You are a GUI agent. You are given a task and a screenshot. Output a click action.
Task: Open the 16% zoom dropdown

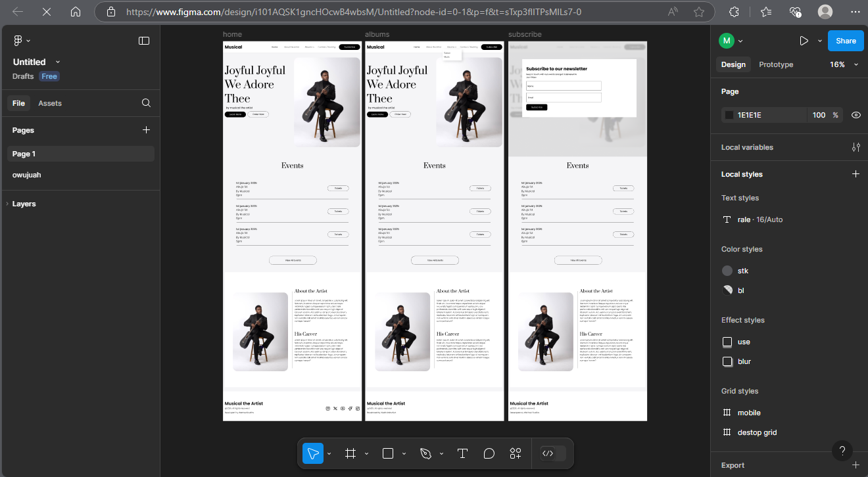click(x=844, y=64)
